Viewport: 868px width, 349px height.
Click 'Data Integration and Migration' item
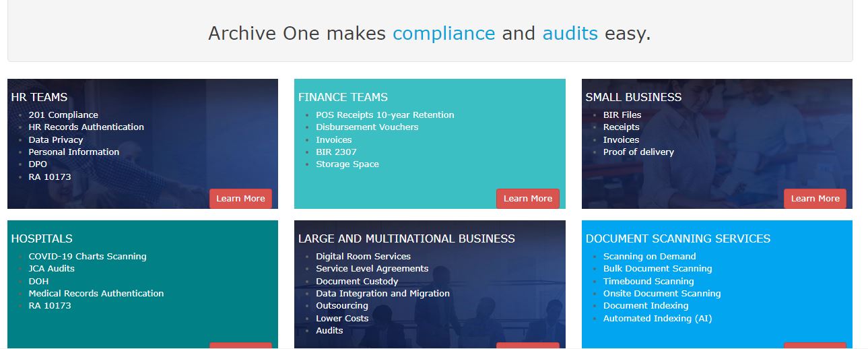point(382,294)
